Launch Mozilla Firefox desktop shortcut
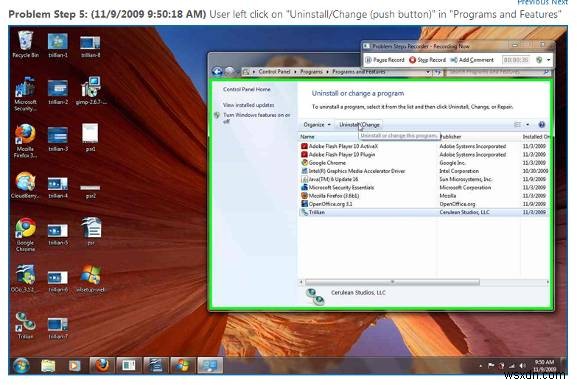577x385 pixels. point(25,141)
